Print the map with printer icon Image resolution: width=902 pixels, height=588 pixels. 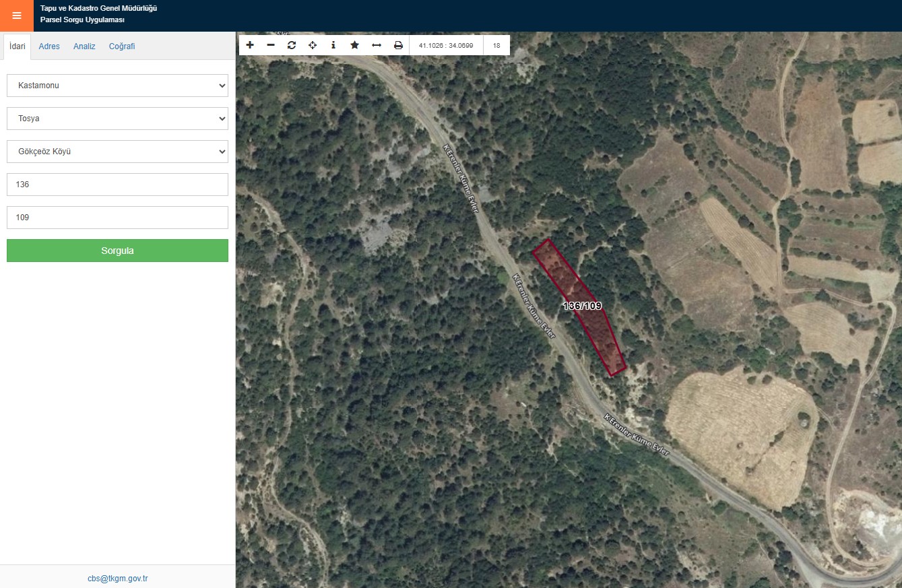pos(398,45)
